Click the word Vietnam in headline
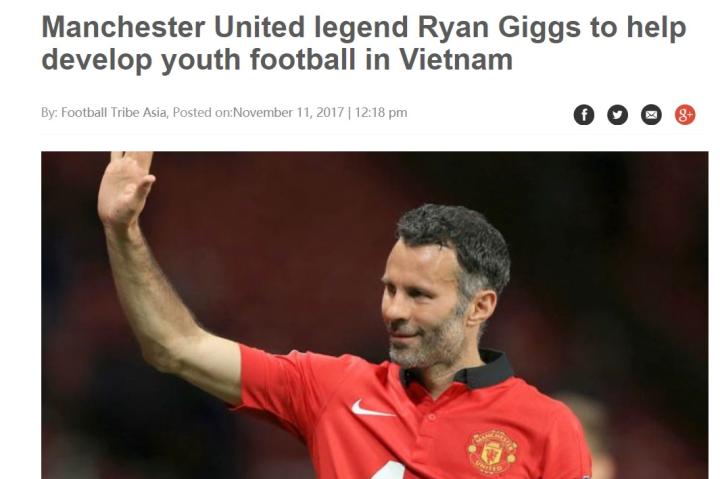The height and width of the screenshot is (479, 720). click(456, 60)
